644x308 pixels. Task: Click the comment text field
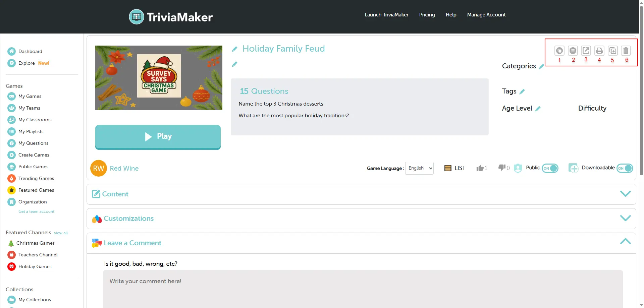362,288
